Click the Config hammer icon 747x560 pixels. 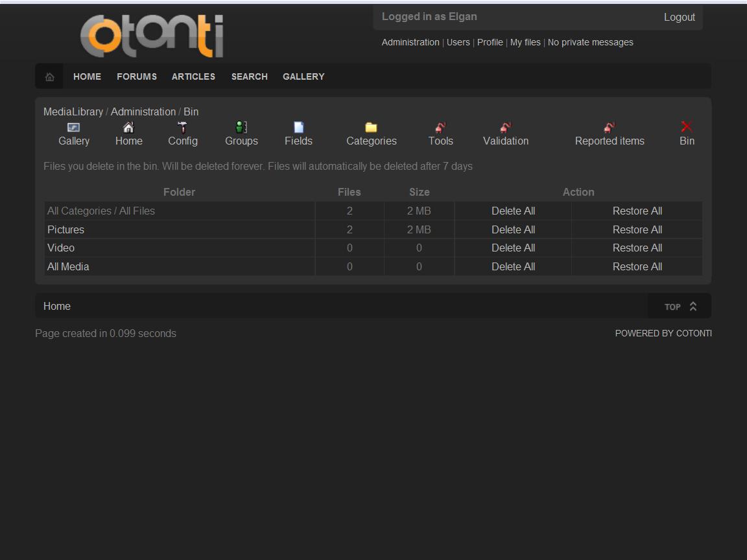[x=183, y=127]
